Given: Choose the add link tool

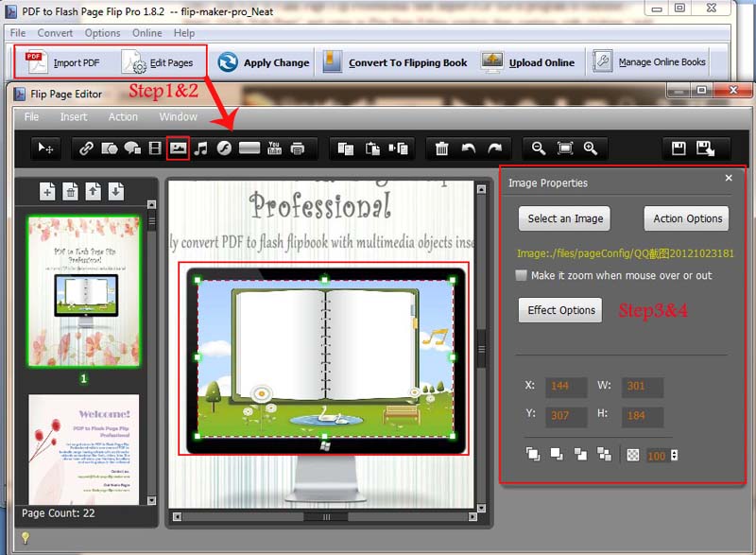Looking at the screenshot, I should pos(86,148).
